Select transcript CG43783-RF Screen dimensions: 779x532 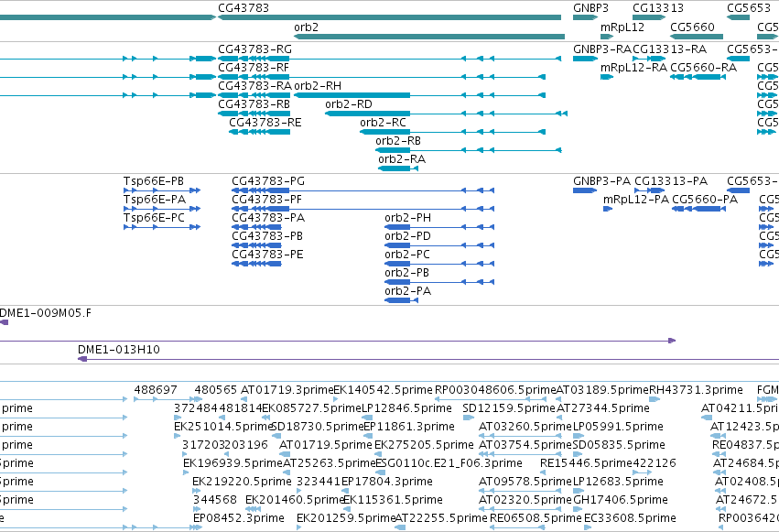(254, 68)
